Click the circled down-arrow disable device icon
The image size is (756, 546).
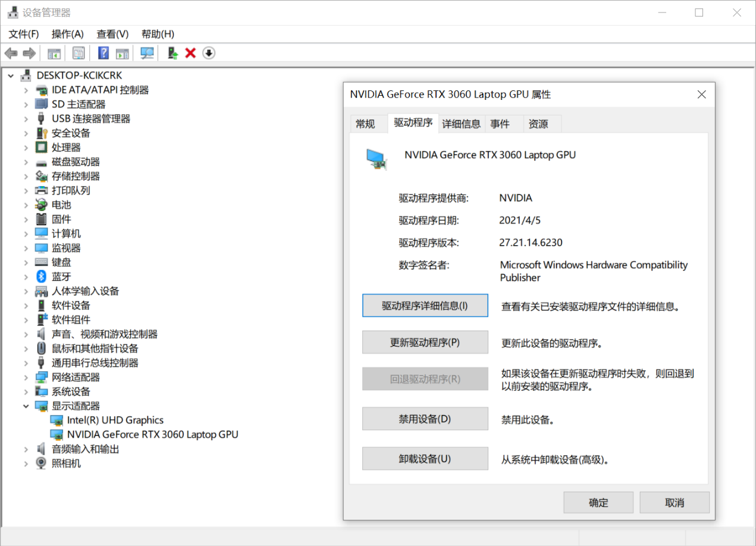pyautogui.click(x=209, y=54)
